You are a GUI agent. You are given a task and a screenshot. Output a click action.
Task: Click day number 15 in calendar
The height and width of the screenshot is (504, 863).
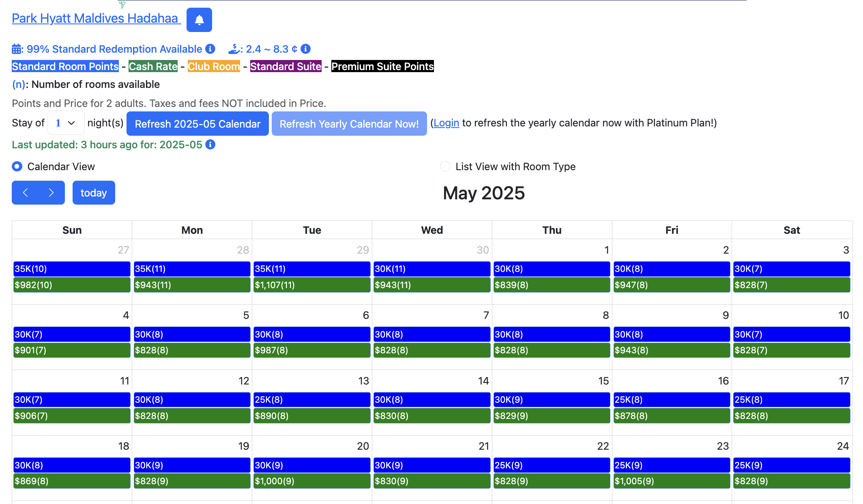tap(603, 381)
